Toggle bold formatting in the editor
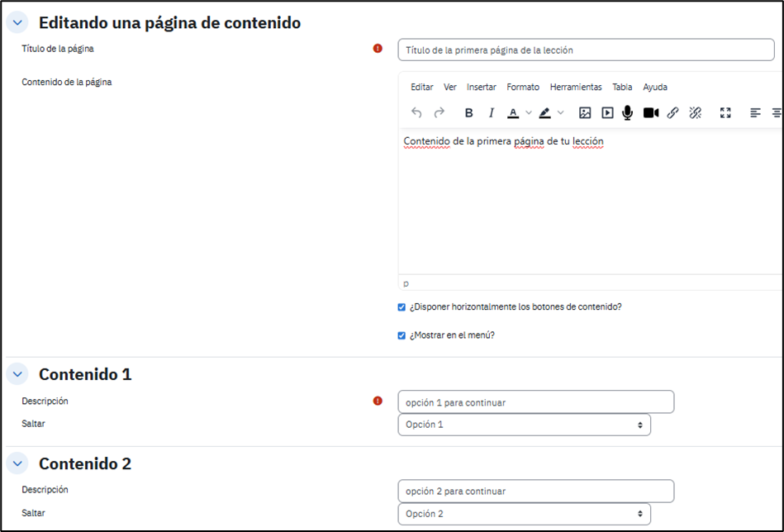 (468, 113)
